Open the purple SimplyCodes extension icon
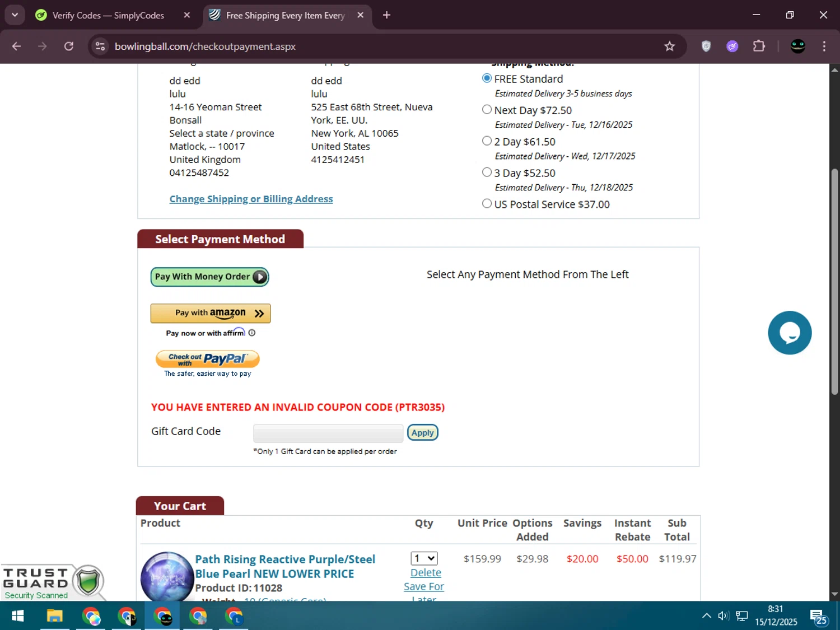 (x=732, y=46)
